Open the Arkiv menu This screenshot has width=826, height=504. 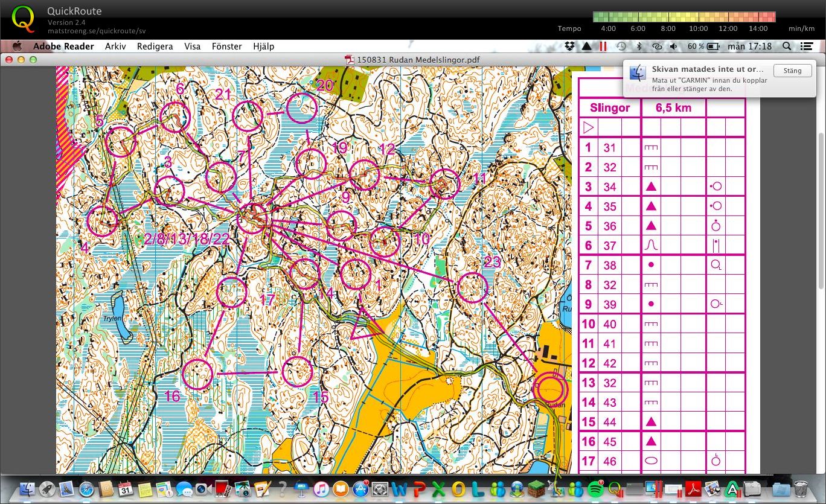[x=115, y=46]
